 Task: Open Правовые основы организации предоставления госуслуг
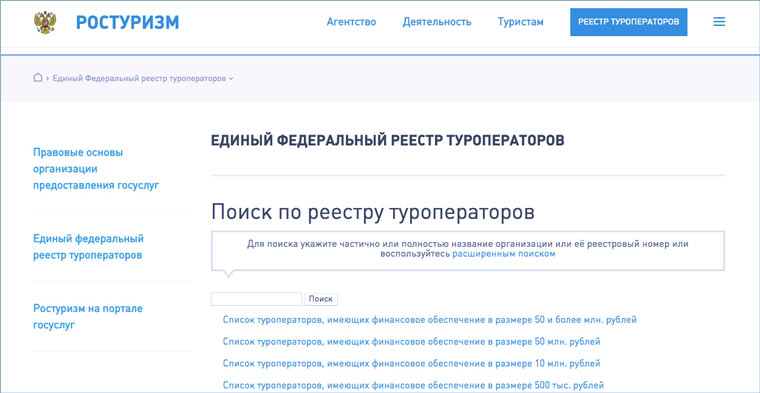pyautogui.click(x=96, y=169)
